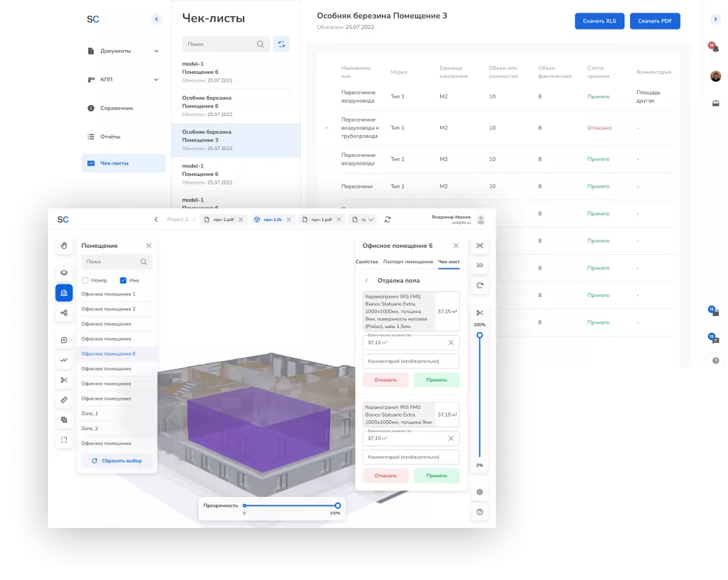
Task: Switch to the Паспорт помещения tab
Action: coord(408,262)
